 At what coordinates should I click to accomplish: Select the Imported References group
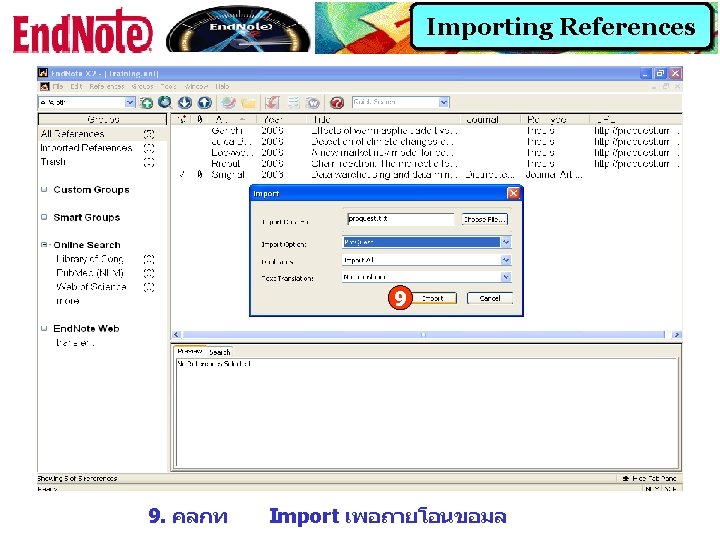(x=102, y=148)
